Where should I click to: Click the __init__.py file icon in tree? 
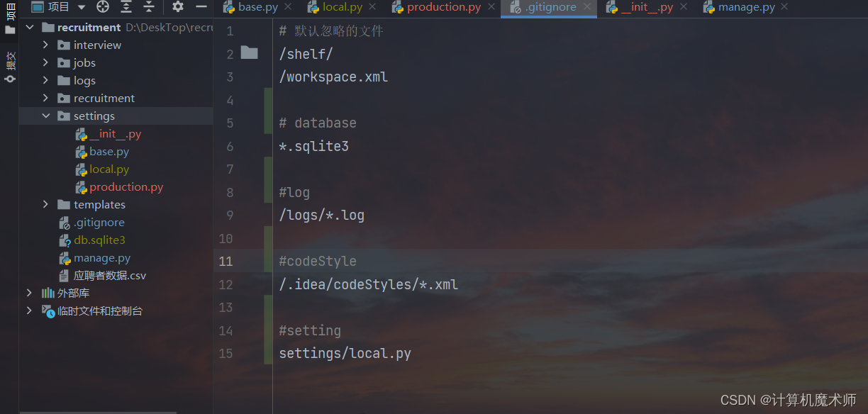click(x=82, y=134)
